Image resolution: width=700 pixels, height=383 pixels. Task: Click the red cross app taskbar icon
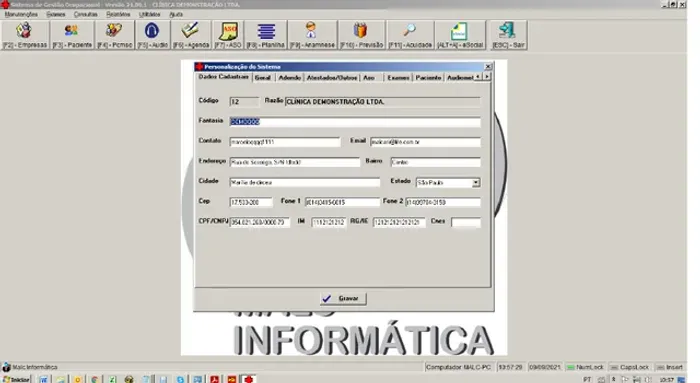pyautogui.click(x=249, y=379)
